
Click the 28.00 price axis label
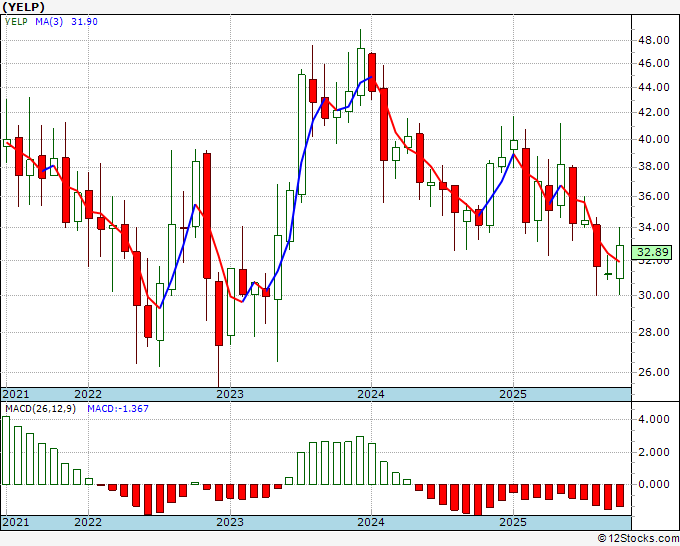click(x=653, y=332)
